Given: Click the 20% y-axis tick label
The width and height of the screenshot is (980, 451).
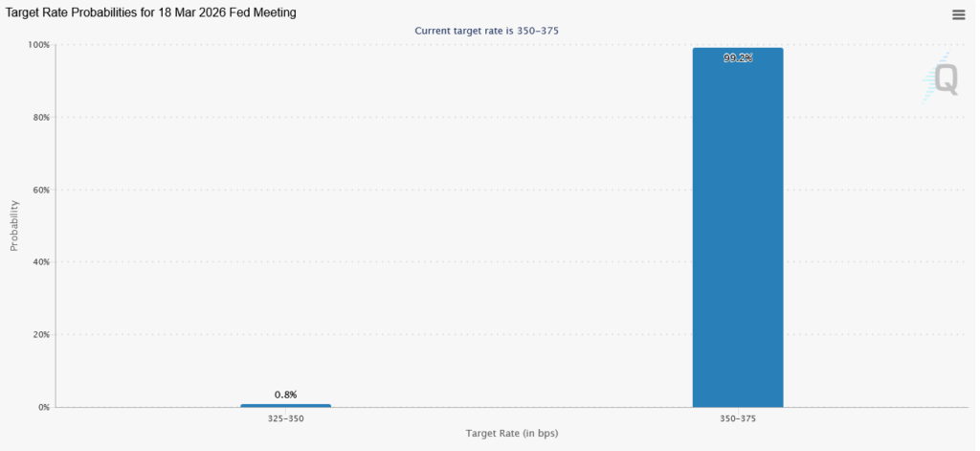Looking at the screenshot, I should click(x=40, y=335).
